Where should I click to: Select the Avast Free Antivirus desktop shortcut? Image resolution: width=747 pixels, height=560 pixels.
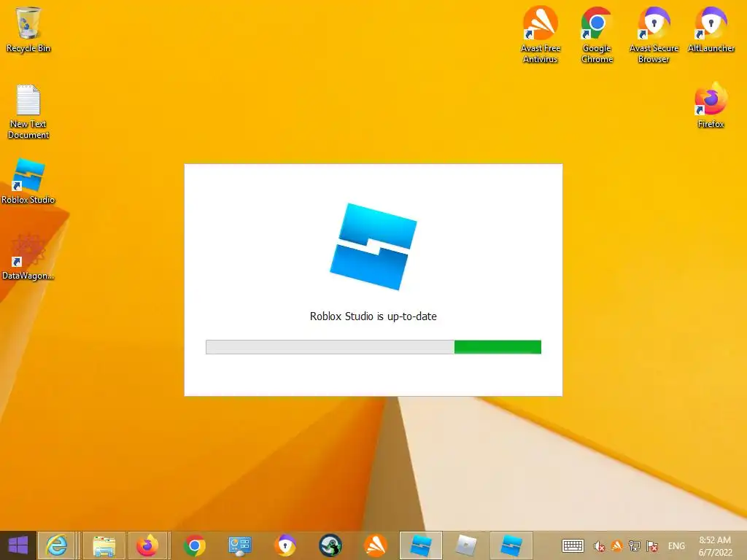pos(541,34)
